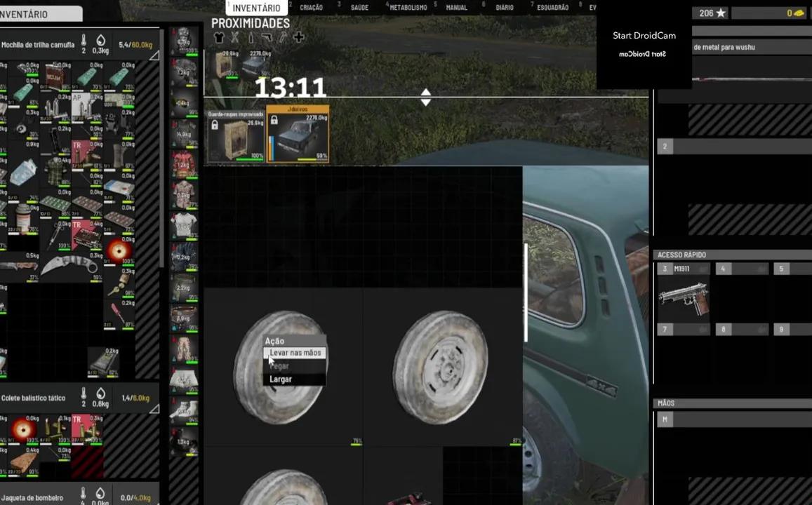This screenshot has height=505, width=812.
Task: Open the ESQUADRÃO tab
Action: click(x=552, y=7)
